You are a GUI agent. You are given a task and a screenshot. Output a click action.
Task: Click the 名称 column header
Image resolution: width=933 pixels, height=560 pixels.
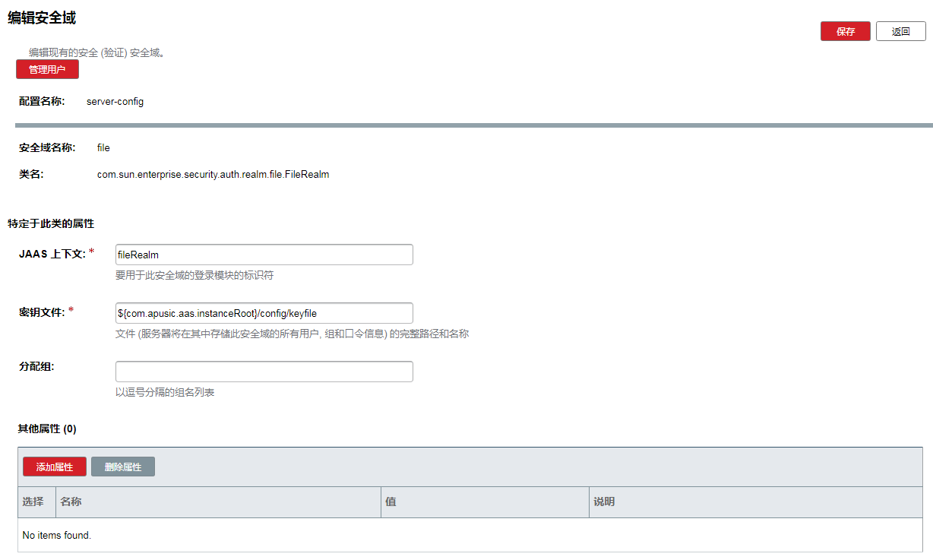tap(71, 502)
